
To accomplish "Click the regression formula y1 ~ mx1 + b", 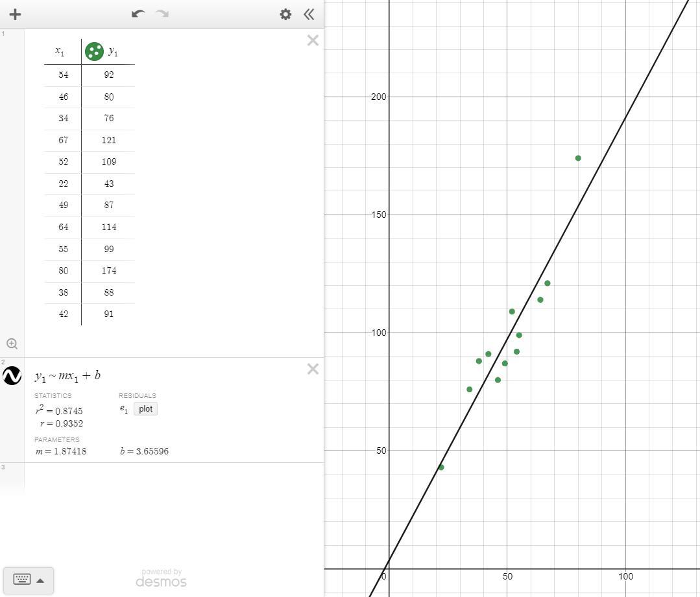I will pyautogui.click(x=68, y=376).
